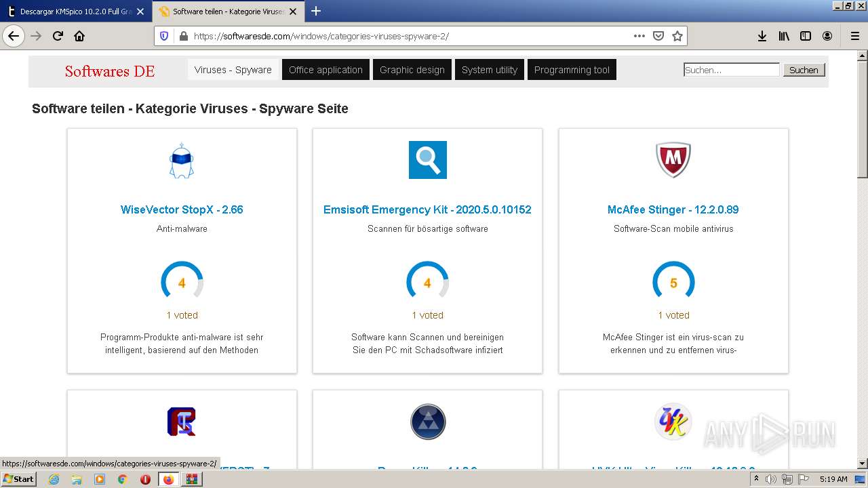Select Firefox taskbar button
Viewport: 868px width, 488px height.
(168, 479)
